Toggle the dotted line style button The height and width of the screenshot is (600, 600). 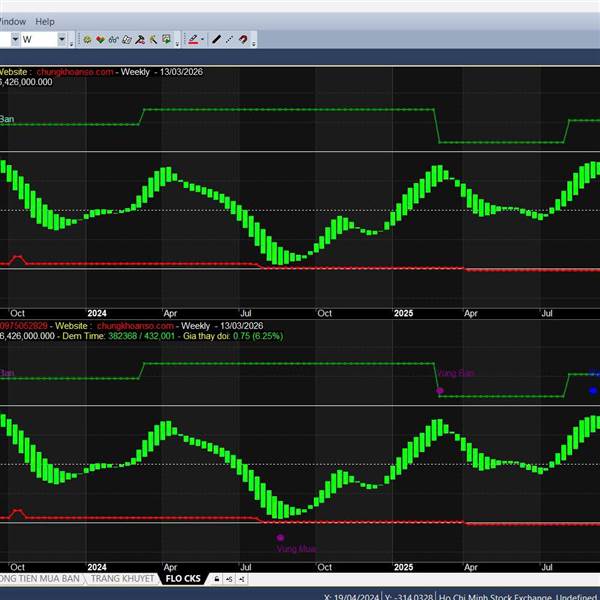tap(230, 40)
